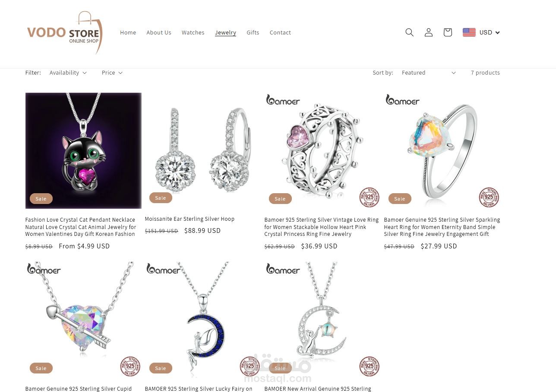Expand the Availability filter
Image resolution: width=556 pixels, height=392 pixels.
pyautogui.click(x=68, y=72)
